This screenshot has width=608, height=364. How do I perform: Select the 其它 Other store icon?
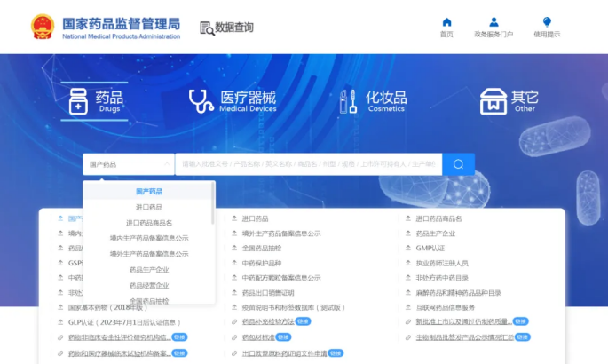(493, 101)
